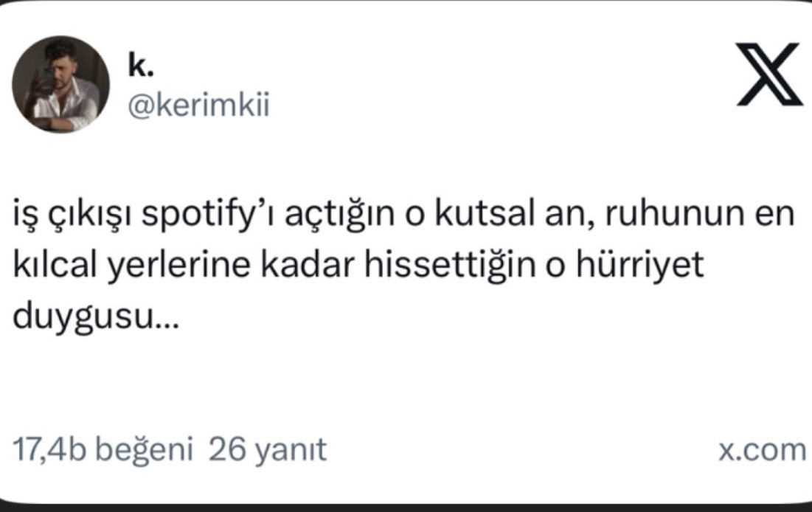Click the "beğeni" label
Screen dimensions: 812x512
point(145,449)
